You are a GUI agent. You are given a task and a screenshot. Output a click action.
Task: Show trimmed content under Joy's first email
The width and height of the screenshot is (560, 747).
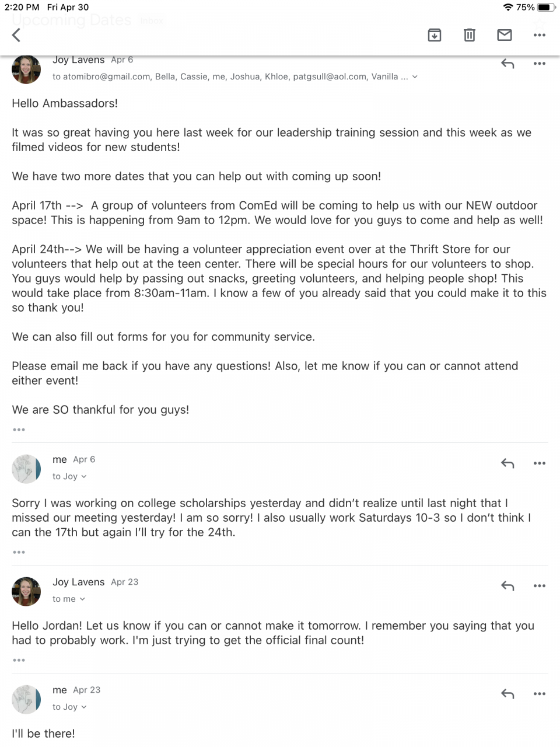pos(19,430)
